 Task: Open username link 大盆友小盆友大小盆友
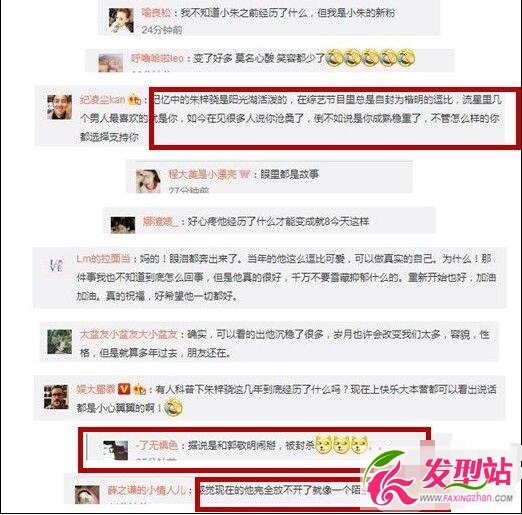point(128,334)
